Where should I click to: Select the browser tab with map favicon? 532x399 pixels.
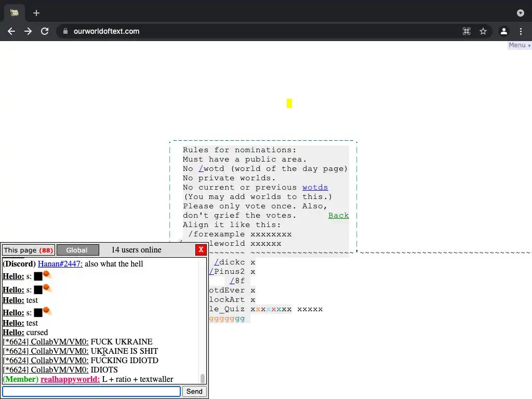pos(14,13)
